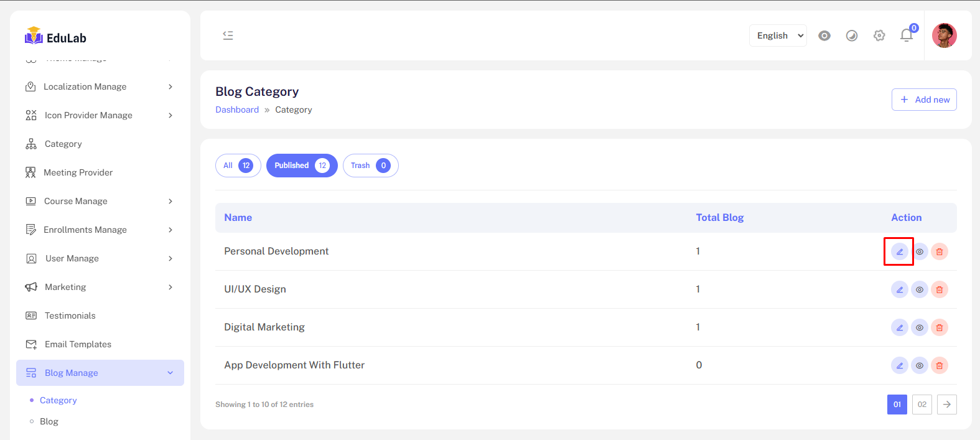Screen dimensions: 980x440
Task: Open the English language dropdown
Action: 778,35
